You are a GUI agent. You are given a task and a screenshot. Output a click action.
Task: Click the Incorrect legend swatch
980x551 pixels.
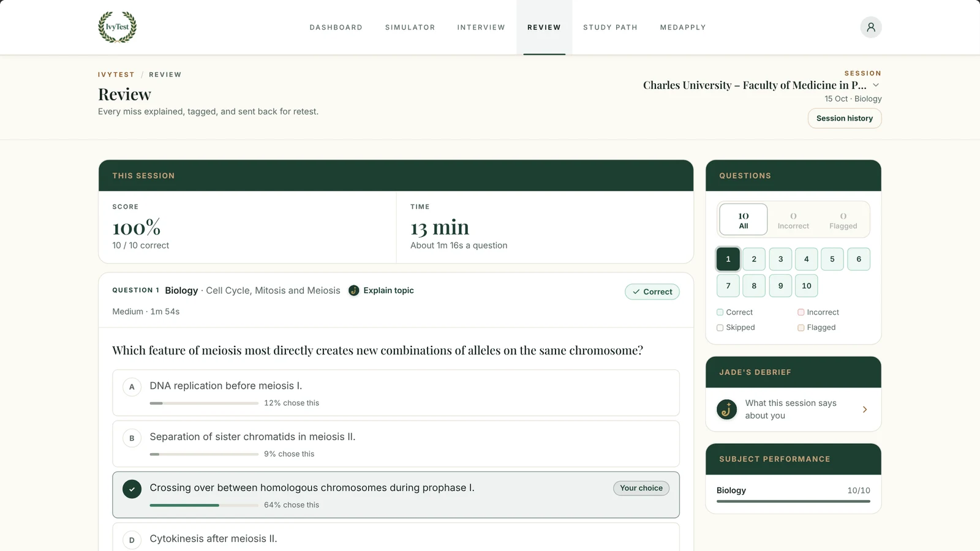click(801, 312)
